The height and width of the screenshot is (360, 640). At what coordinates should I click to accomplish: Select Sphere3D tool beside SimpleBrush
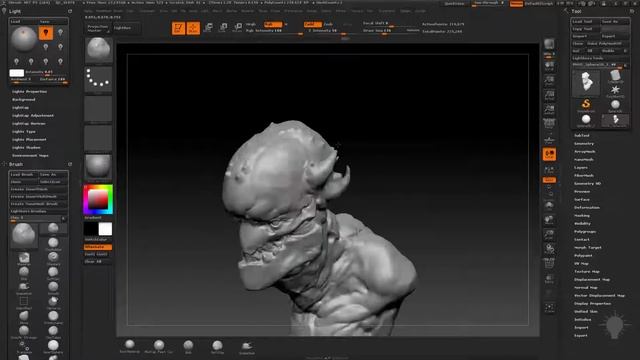pyautogui.click(x=616, y=105)
